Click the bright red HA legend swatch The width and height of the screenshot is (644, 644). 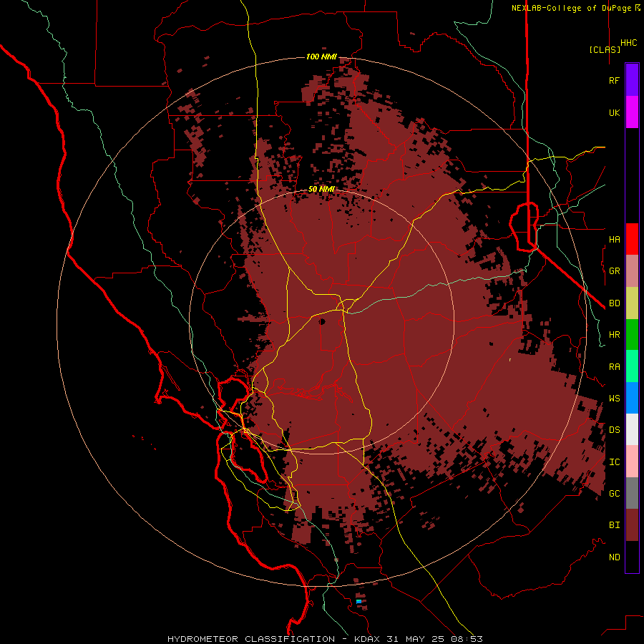tap(632, 239)
